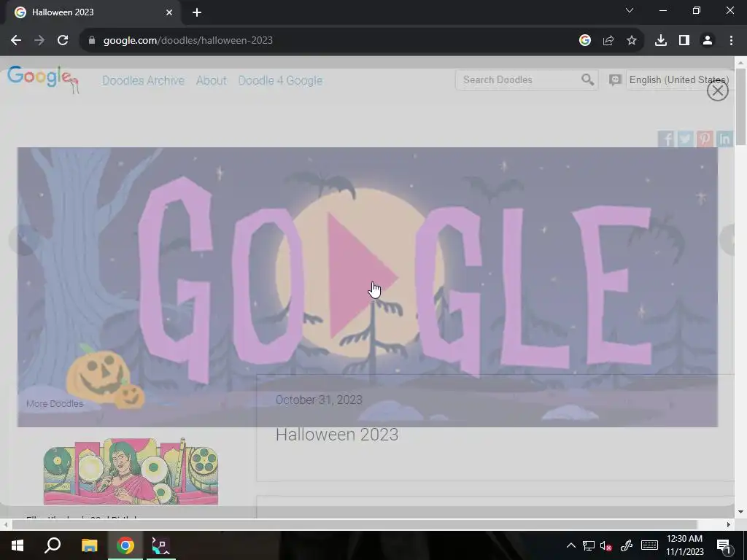
Task: View site security lock info
Action: (x=92, y=41)
